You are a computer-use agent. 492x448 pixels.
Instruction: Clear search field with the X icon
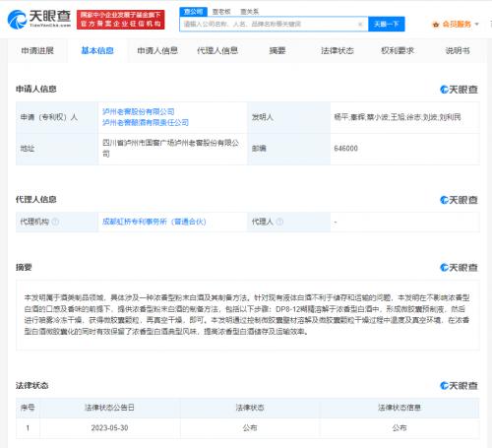pyautogui.click(x=360, y=24)
